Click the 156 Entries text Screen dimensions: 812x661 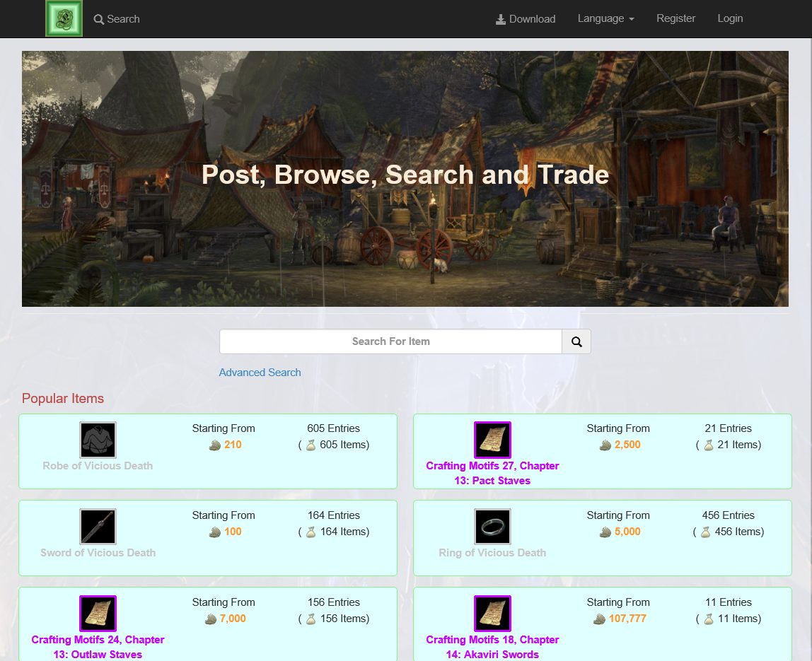[334, 602]
